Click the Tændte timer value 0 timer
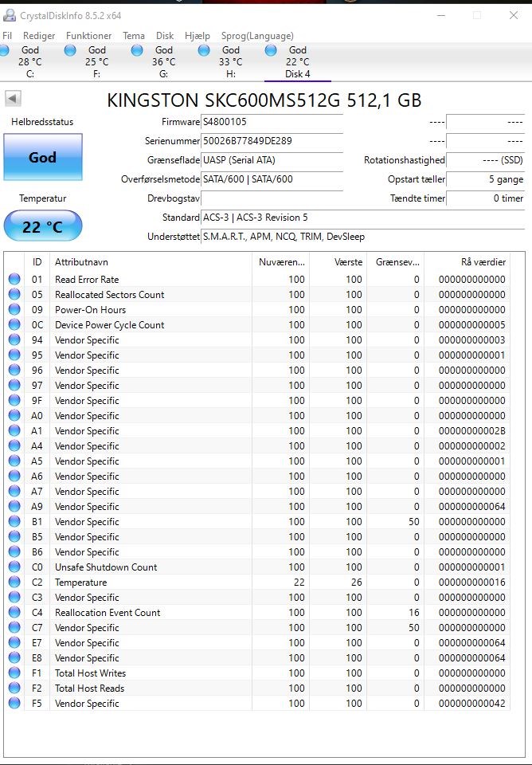The height and width of the screenshot is (765, 532). 486,198
